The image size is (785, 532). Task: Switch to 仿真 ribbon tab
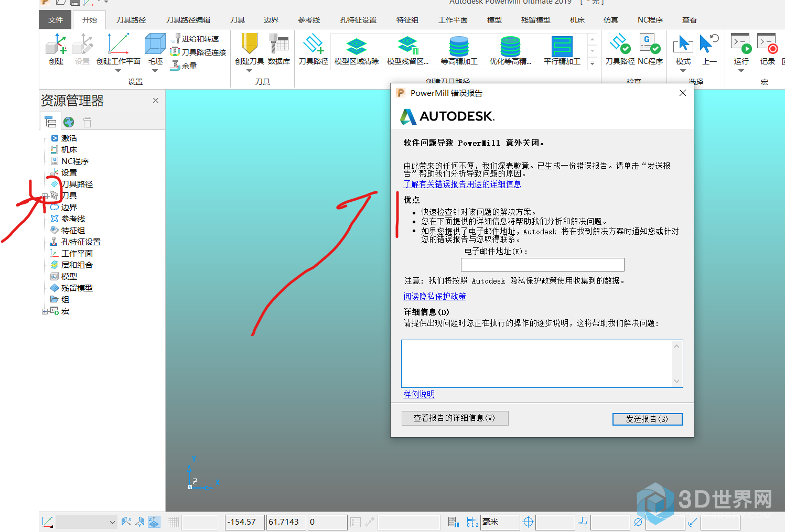point(611,20)
